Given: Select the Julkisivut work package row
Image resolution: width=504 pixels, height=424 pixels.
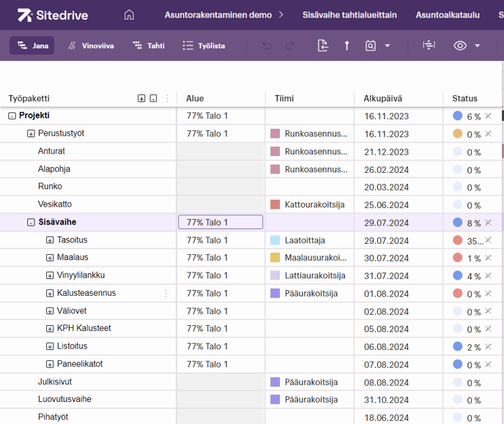Looking at the screenshot, I should point(55,382).
